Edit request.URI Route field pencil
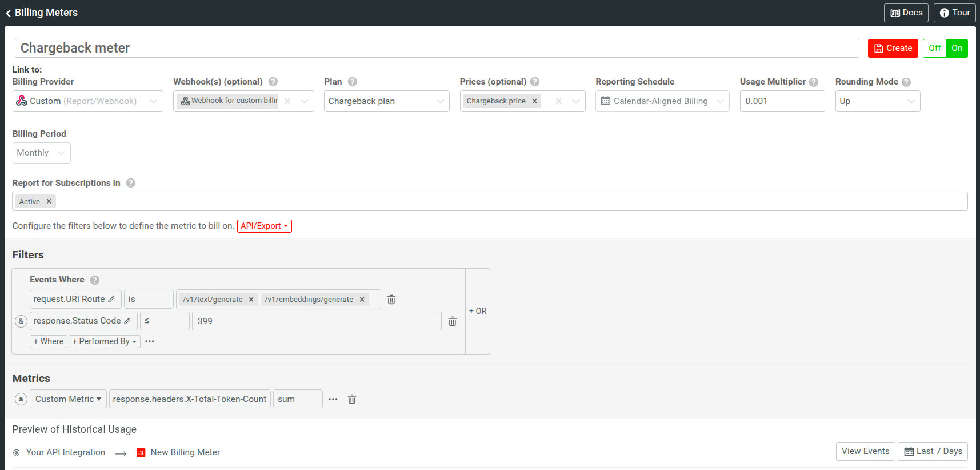 tap(111, 299)
